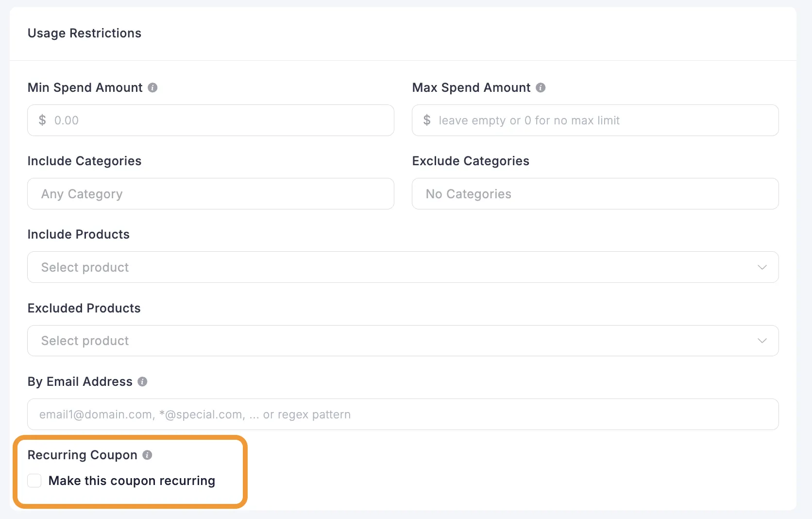Click the By Email Address text field

(x=403, y=415)
